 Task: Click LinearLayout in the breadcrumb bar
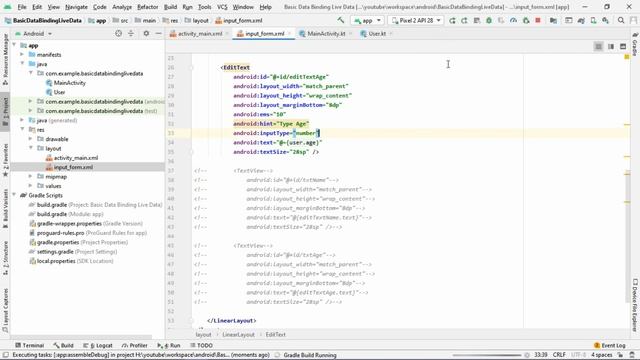[238, 335]
